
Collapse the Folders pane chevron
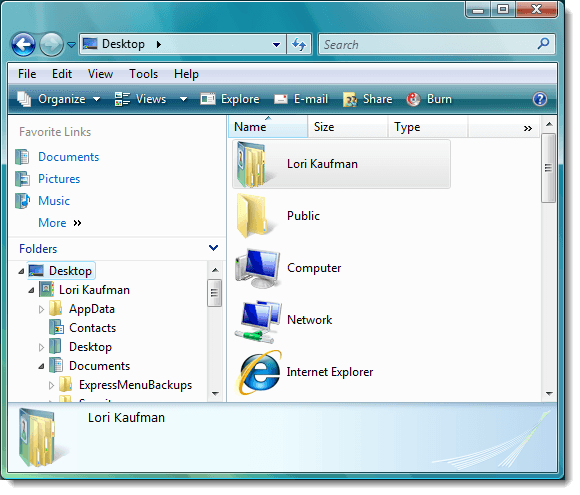coord(213,248)
